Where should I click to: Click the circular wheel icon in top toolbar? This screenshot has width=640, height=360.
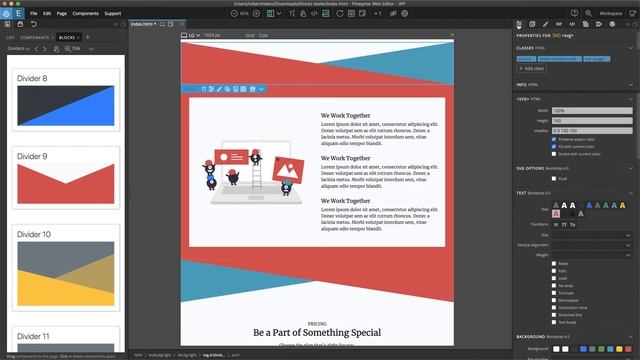(x=404, y=13)
